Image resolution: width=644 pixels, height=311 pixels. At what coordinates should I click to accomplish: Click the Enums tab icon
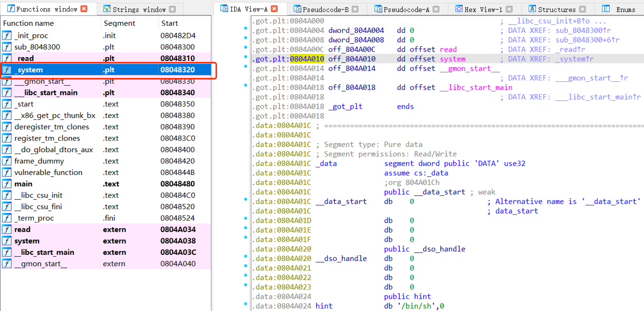point(606,9)
